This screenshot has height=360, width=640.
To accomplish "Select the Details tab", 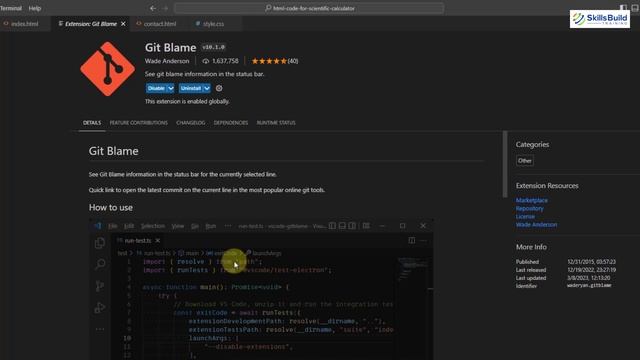I will pyautogui.click(x=92, y=123).
